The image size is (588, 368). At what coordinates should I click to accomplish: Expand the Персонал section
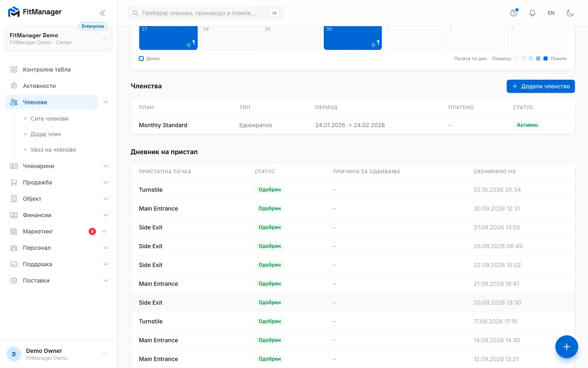[106, 248]
